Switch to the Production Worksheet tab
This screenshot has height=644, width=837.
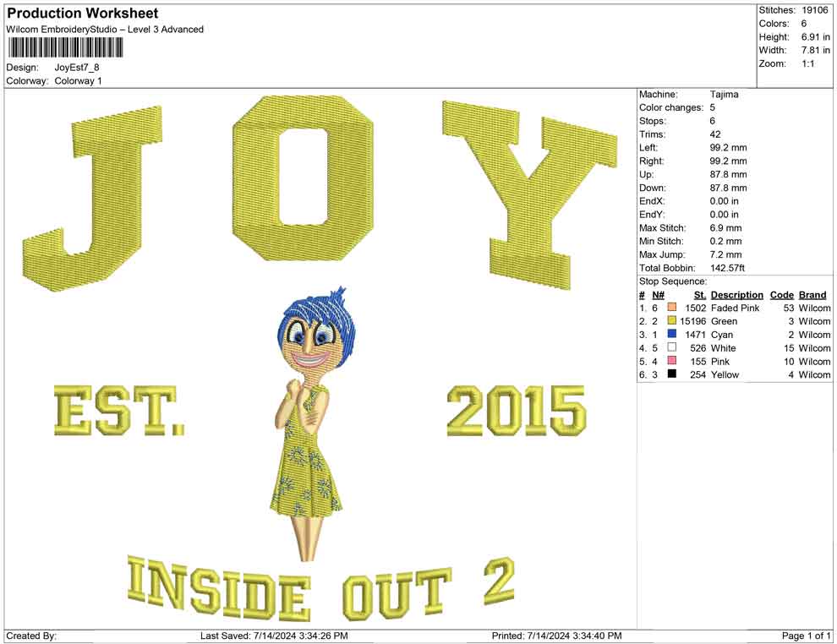pyautogui.click(x=82, y=13)
